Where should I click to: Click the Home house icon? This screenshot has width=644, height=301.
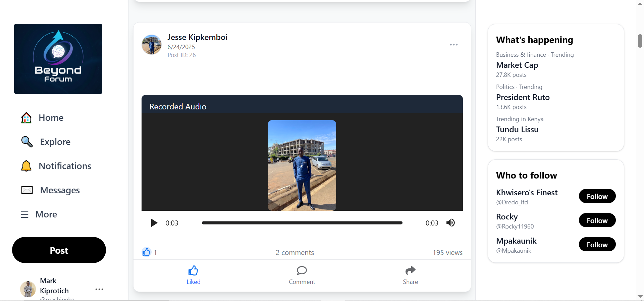[x=26, y=118]
